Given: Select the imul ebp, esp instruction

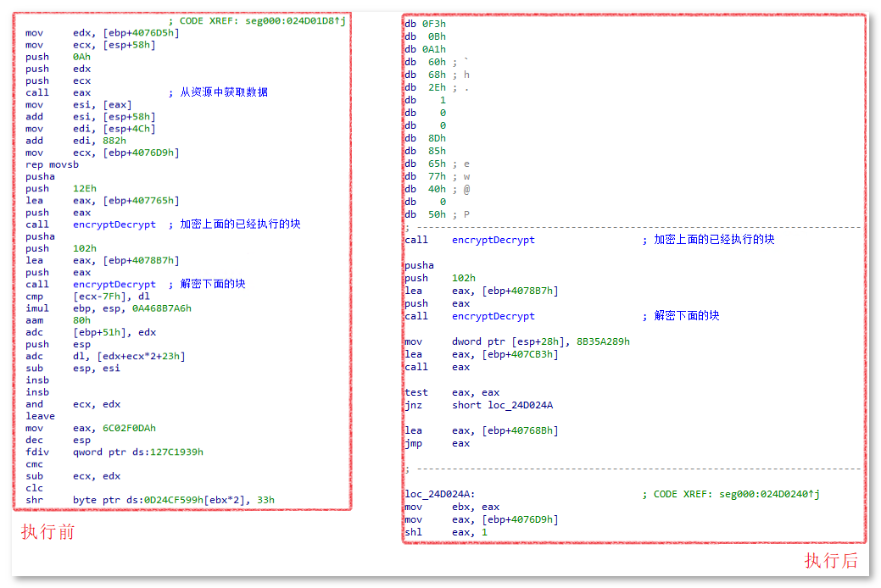Looking at the screenshot, I should pyautogui.click(x=108, y=308).
